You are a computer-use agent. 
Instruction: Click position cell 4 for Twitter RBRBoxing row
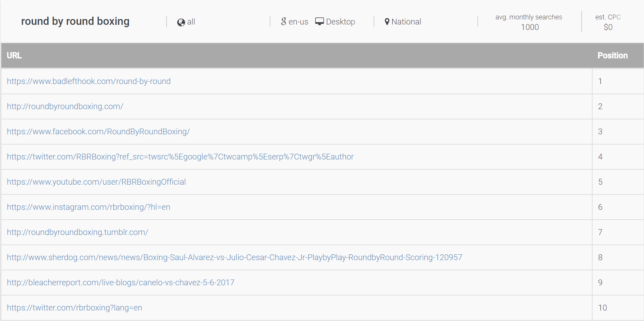[x=618, y=157]
